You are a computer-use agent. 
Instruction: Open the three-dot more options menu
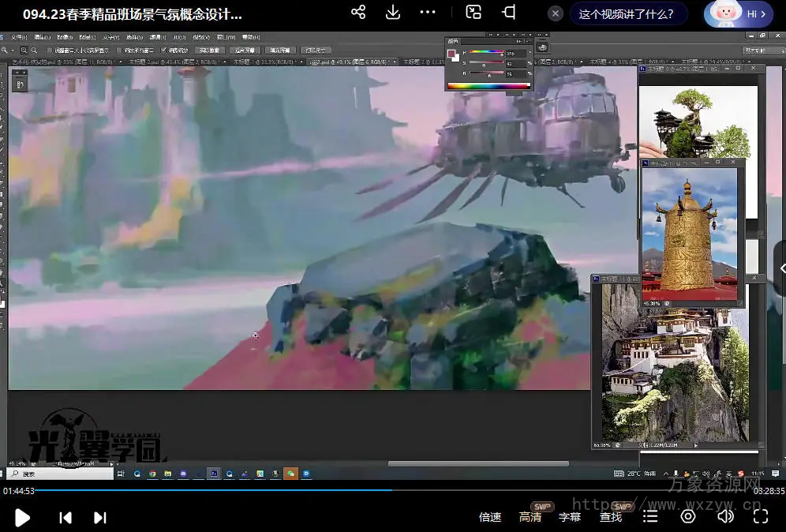428,13
